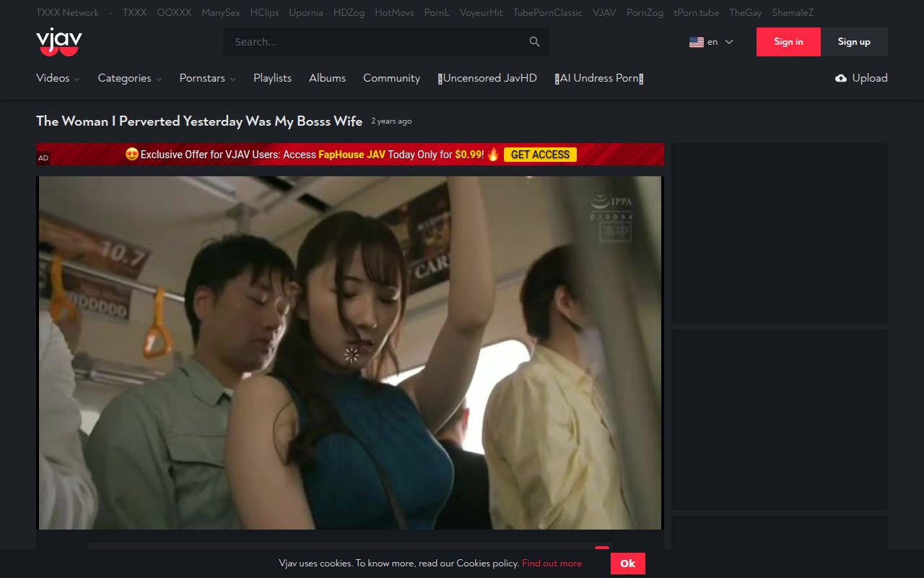Open the Find out more link
924x578 pixels.
tap(552, 563)
